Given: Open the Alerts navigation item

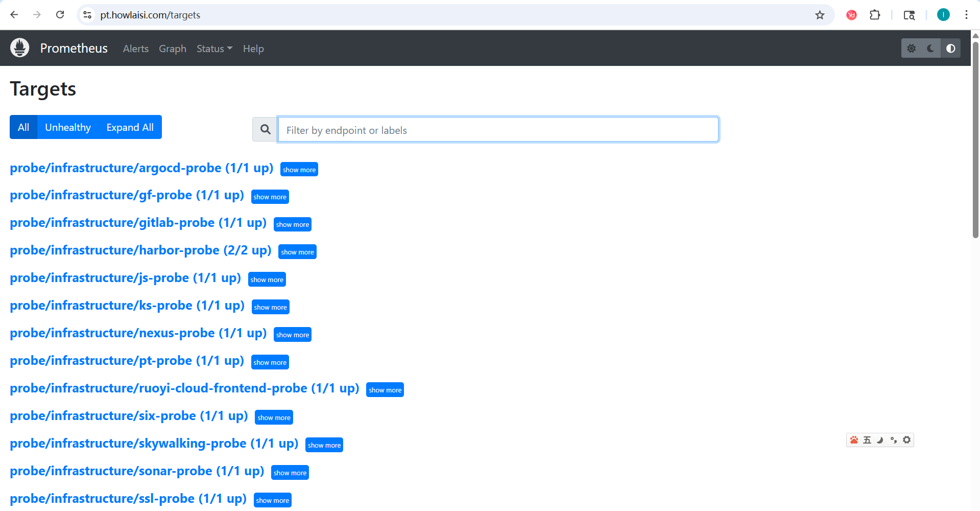Looking at the screenshot, I should pyautogui.click(x=136, y=49).
